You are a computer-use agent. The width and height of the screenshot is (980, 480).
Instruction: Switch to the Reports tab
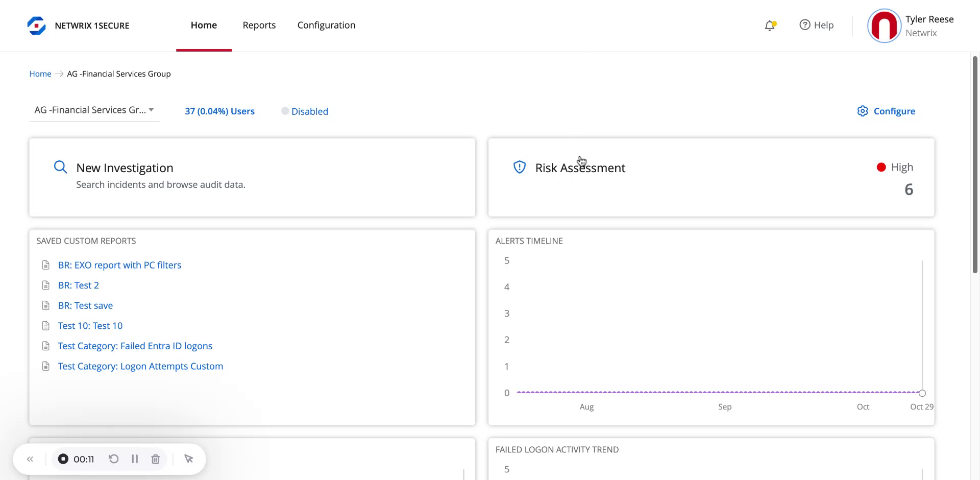coord(259,26)
